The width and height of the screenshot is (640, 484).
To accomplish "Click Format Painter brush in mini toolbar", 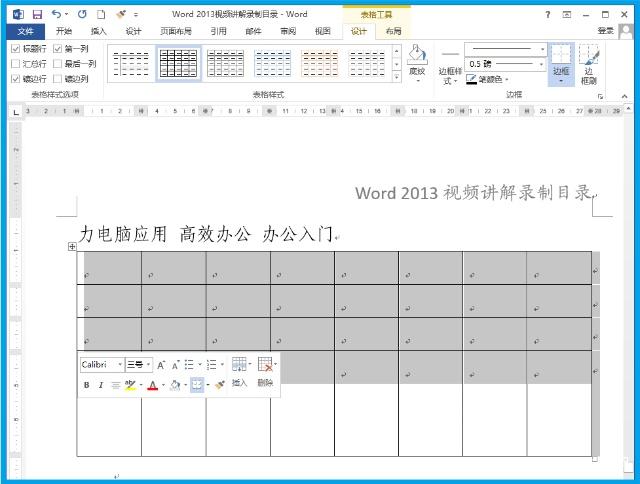I will (220, 385).
